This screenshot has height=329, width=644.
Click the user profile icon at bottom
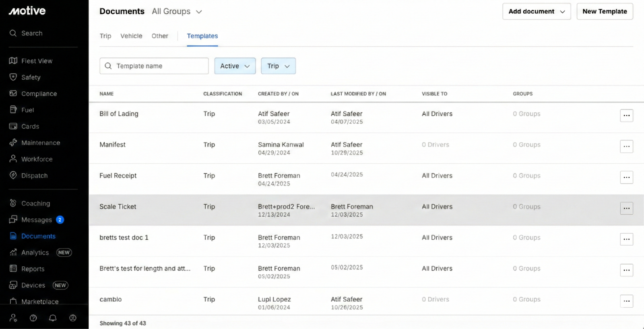coord(73,318)
